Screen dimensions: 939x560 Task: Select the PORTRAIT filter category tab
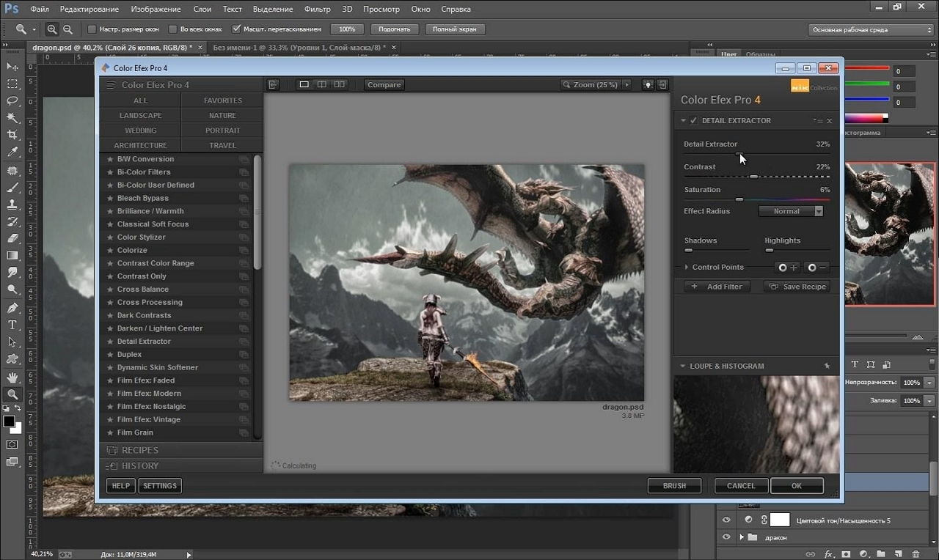click(x=222, y=130)
